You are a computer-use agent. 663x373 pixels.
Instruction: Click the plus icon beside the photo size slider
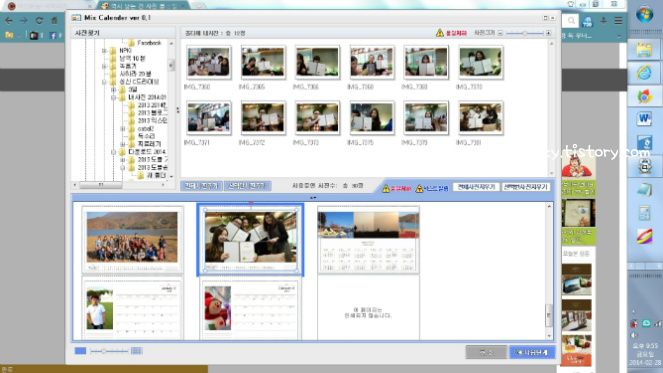(x=548, y=33)
